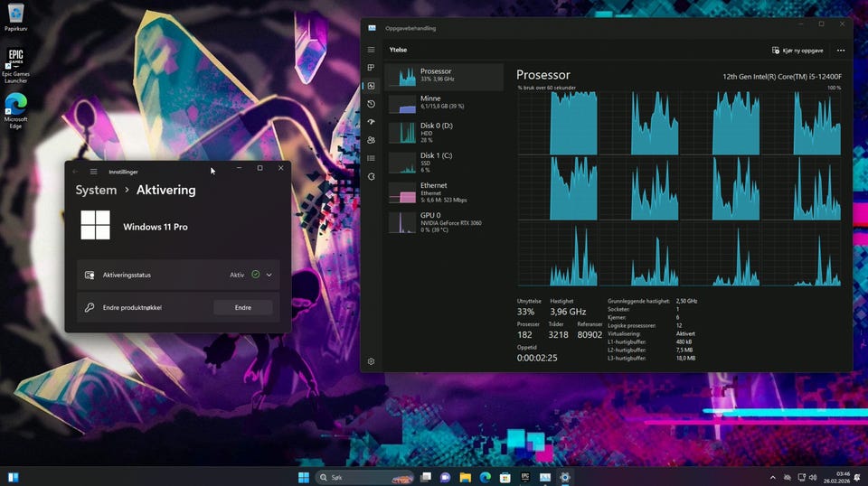Image resolution: width=868 pixels, height=486 pixels.
Task: Open the Processes page in Task Manager sidebar
Action: pos(371,68)
